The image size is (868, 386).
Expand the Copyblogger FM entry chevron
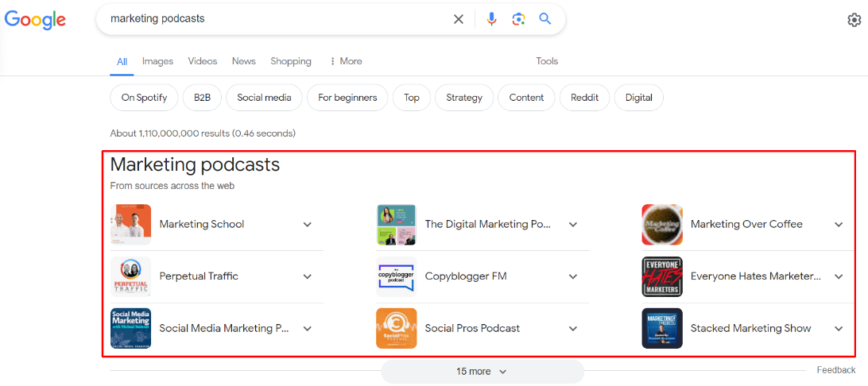(x=574, y=276)
